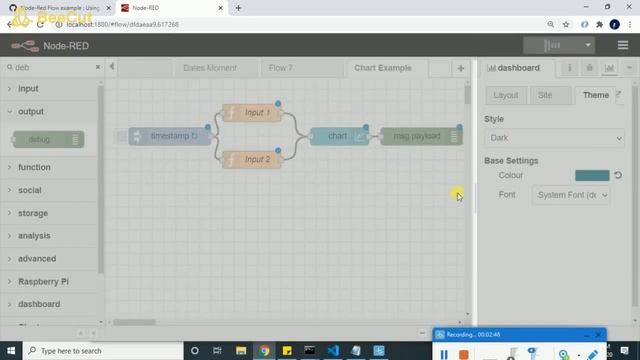Clear the palette filter search text
The height and width of the screenshot is (360, 640).
[x=98, y=67]
